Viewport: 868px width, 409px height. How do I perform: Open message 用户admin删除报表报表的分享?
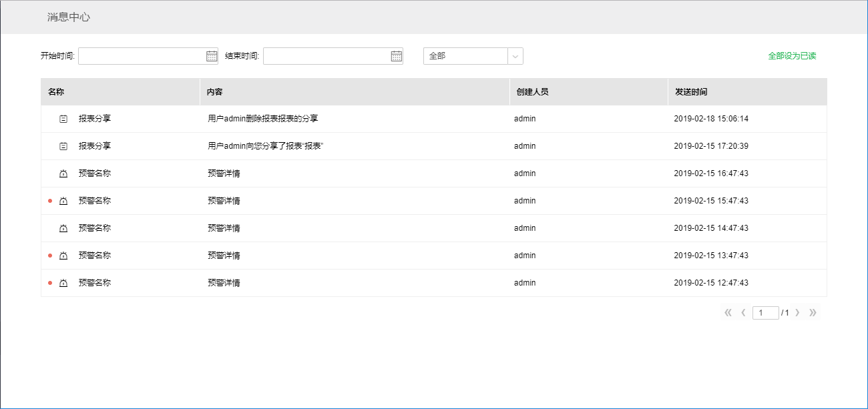[x=262, y=119]
